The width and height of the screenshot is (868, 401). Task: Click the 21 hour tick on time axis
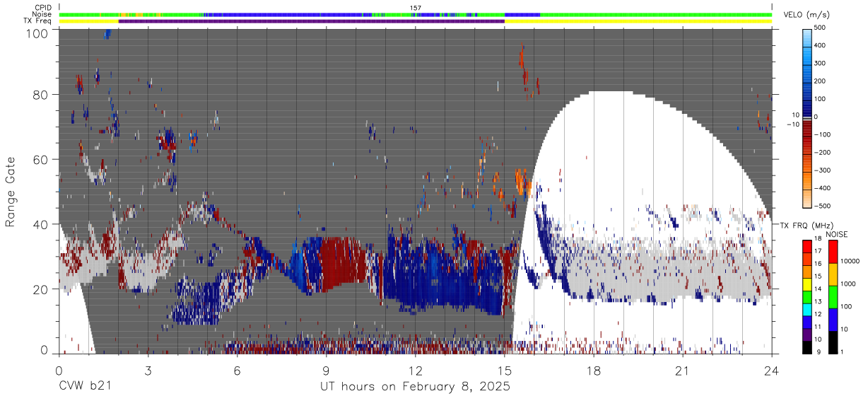click(x=683, y=371)
